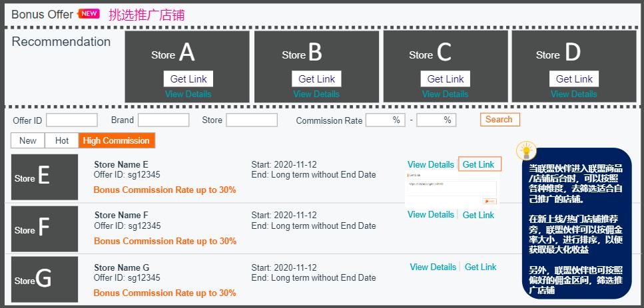
Task: Open the Store E thumbnail
Action: tap(45, 177)
